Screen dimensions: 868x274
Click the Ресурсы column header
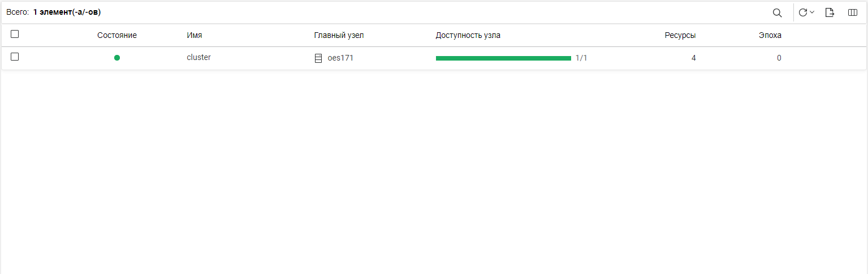[680, 35]
